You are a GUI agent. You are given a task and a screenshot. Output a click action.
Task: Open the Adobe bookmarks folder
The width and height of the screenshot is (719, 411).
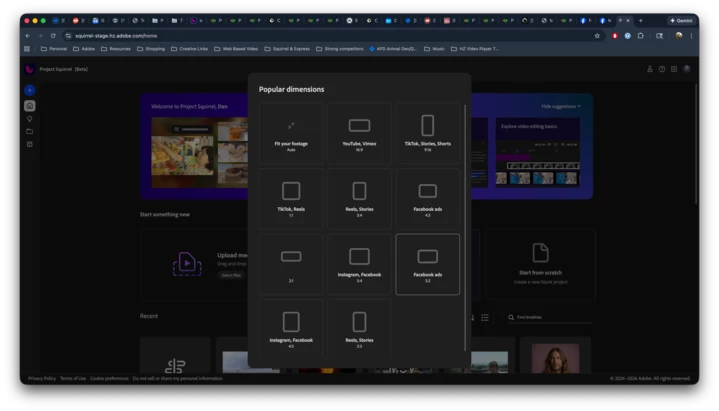(x=84, y=49)
